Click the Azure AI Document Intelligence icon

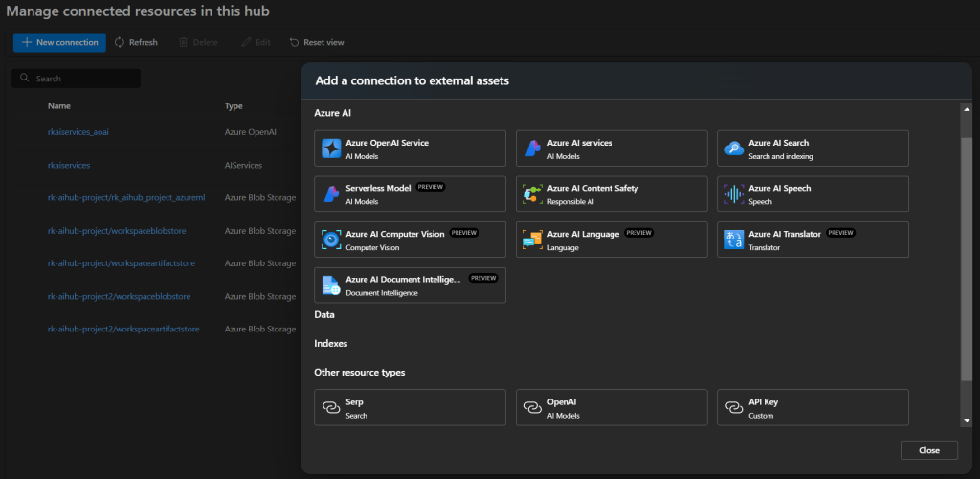pyautogui.click(x=331, y=285)
